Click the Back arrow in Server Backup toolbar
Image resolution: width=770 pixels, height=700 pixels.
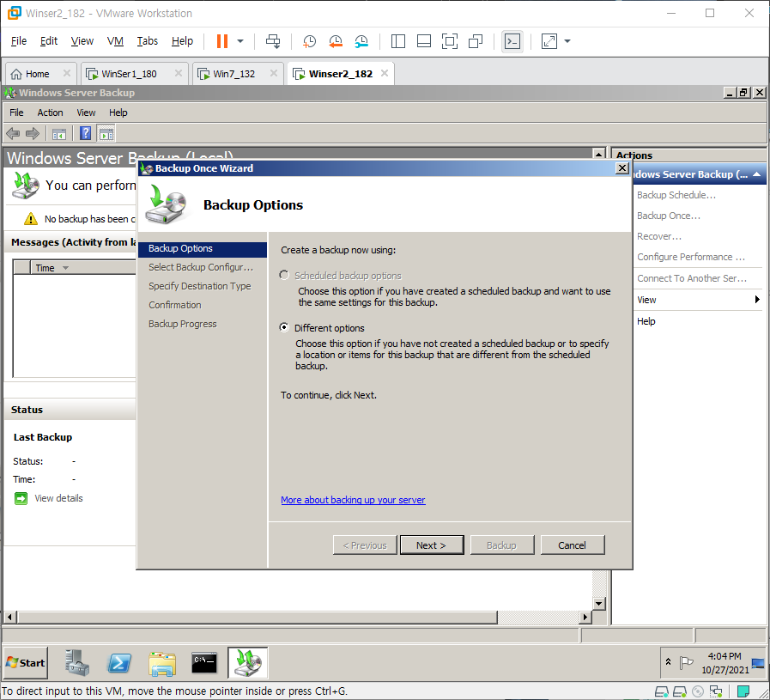tap(13, 133)
